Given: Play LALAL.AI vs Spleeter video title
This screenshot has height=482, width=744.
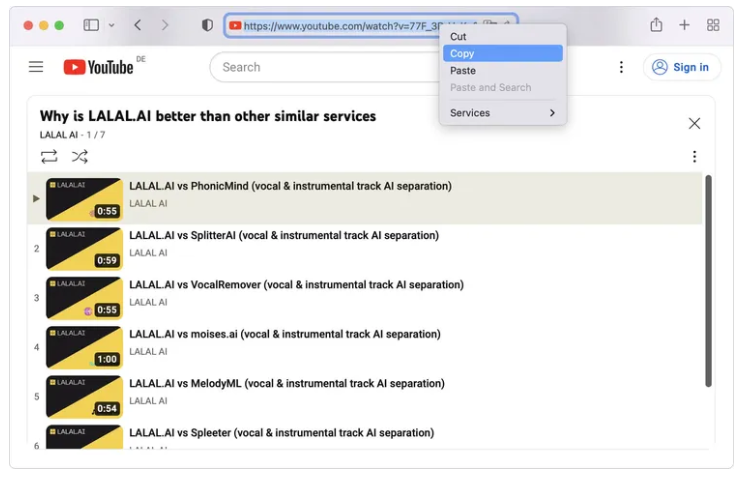Looking at the screenshot, I should pyautogui.click(x=282, y=433).
